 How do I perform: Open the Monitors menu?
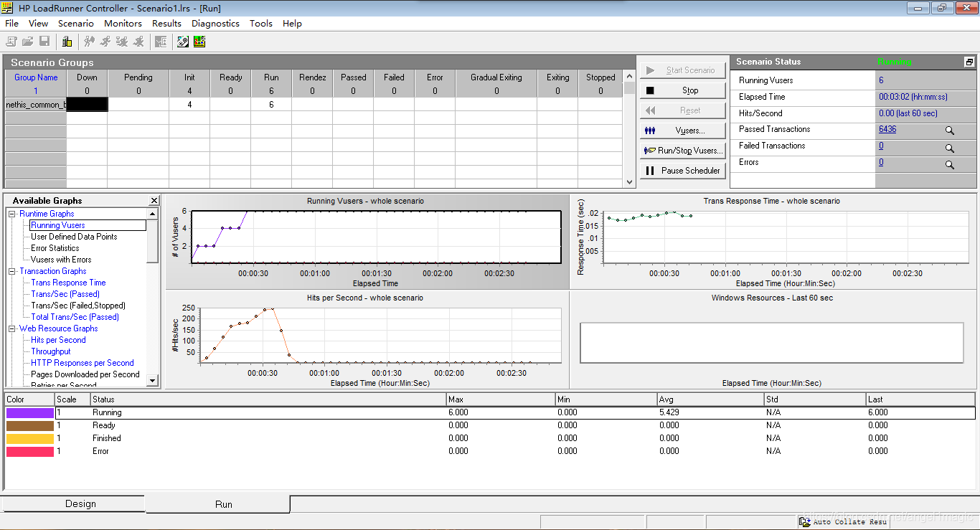[123, 23]
